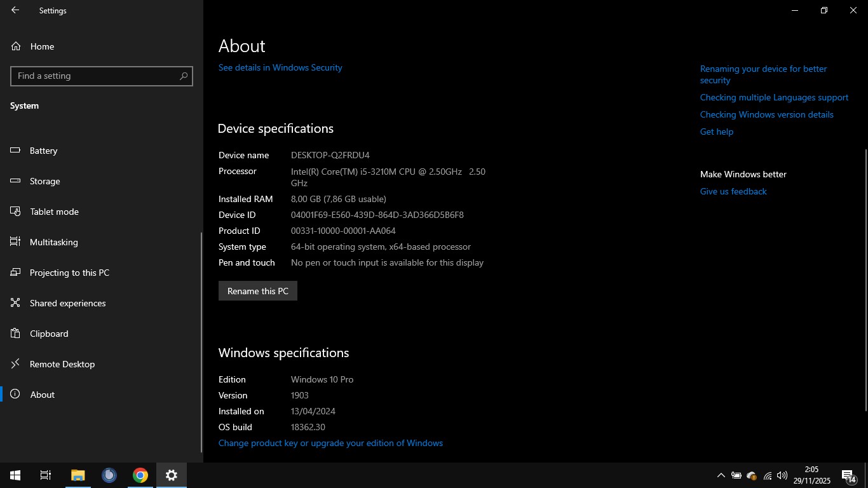Open the clock and calendar flyout
The height and width of the screenshot is (488, 868).
click(x=812, y=475)
